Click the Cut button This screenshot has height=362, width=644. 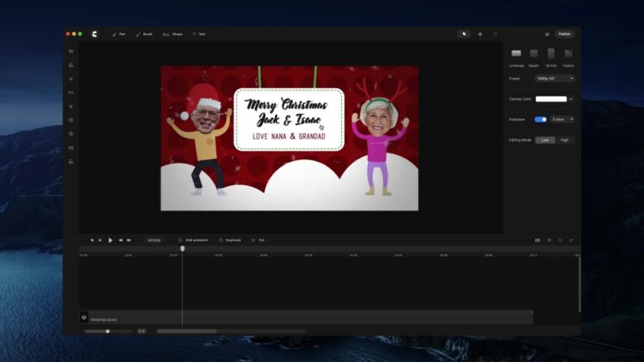tap(258, 240)
